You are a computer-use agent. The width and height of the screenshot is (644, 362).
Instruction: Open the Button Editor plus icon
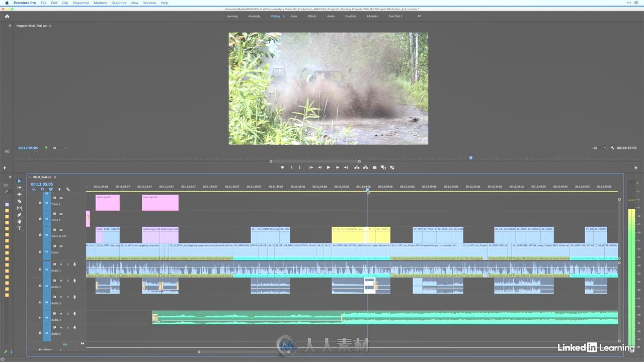coord(636,168)
